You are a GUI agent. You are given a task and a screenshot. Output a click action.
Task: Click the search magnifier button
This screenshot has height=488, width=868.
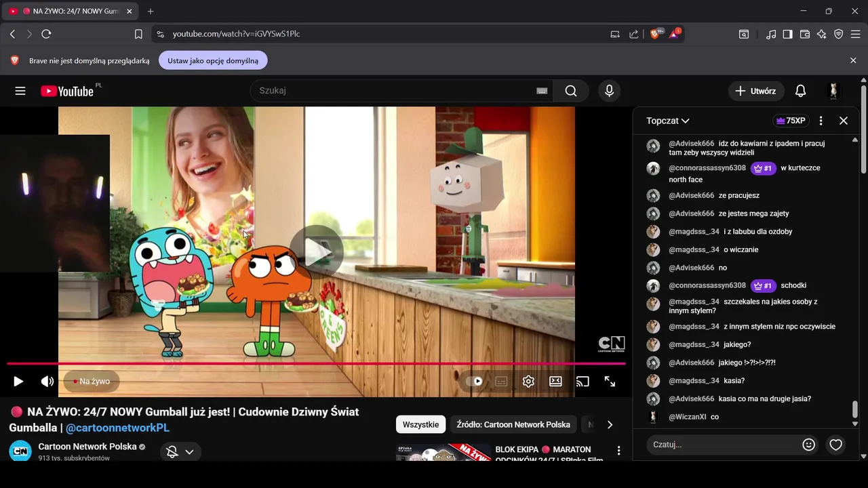click(571, 91)
